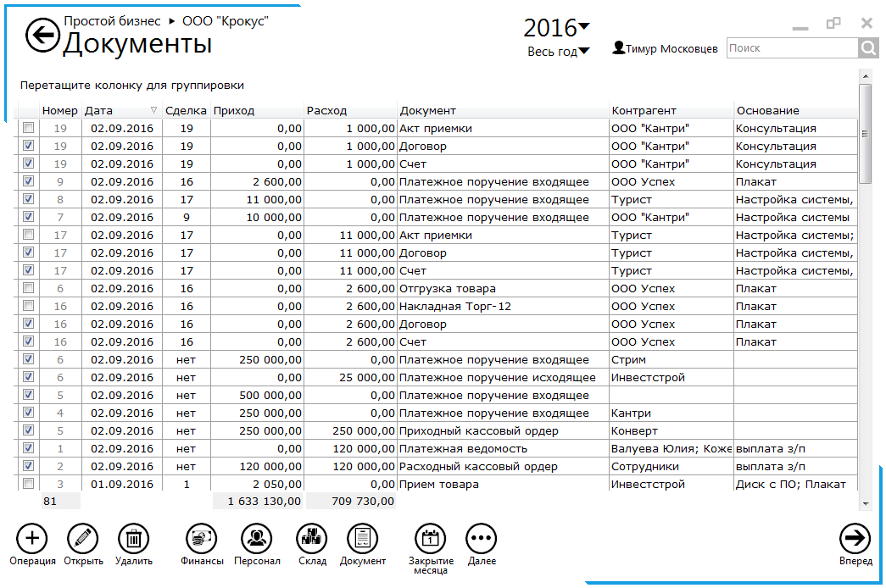The width and height of the screenshot is (886, 588).
Task: Show more actions via Далее button
Action: 481,538
